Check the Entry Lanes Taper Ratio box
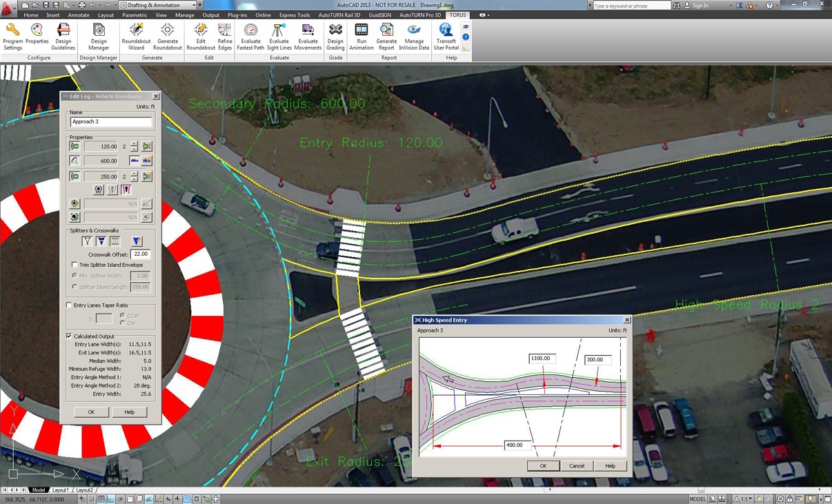The image size is (832, 504). click(x=69, y=305)
